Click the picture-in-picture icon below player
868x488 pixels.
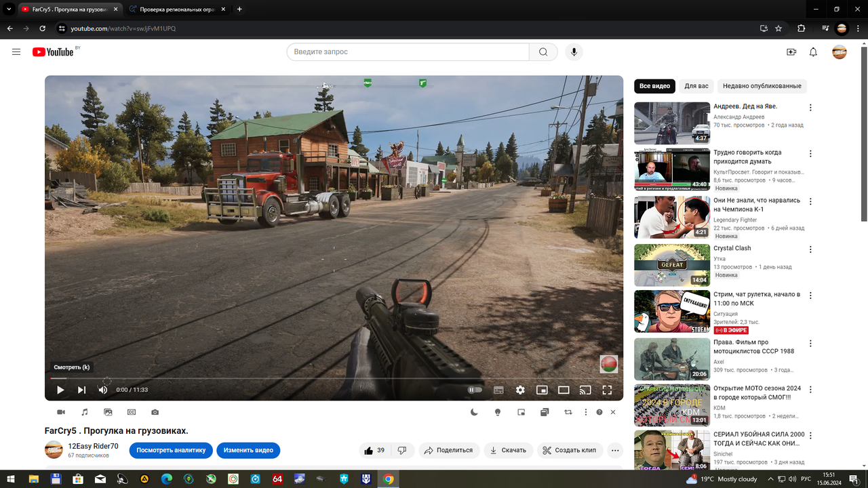click(521, 412)
